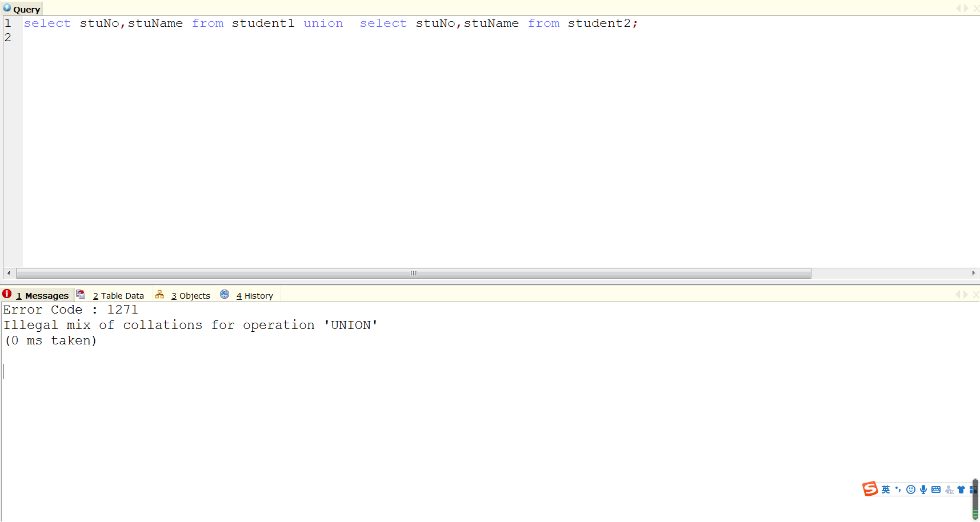Click the Table Data icon in results bar

81,294
